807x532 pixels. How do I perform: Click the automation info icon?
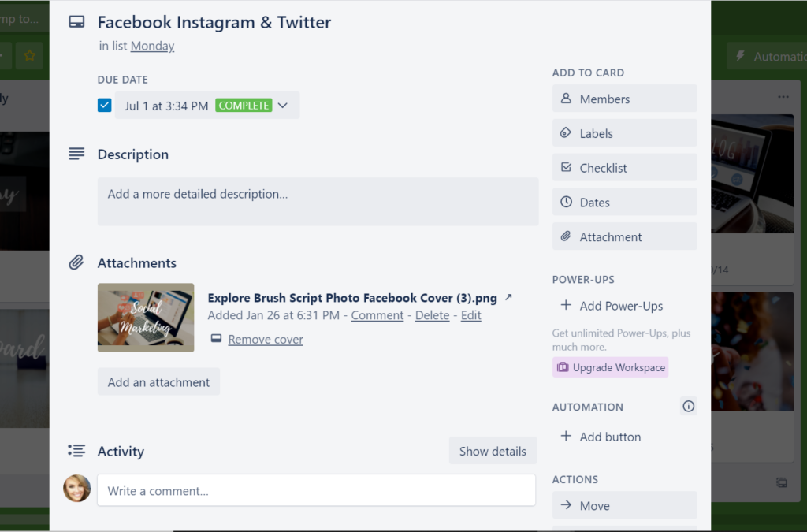[688, 407]
